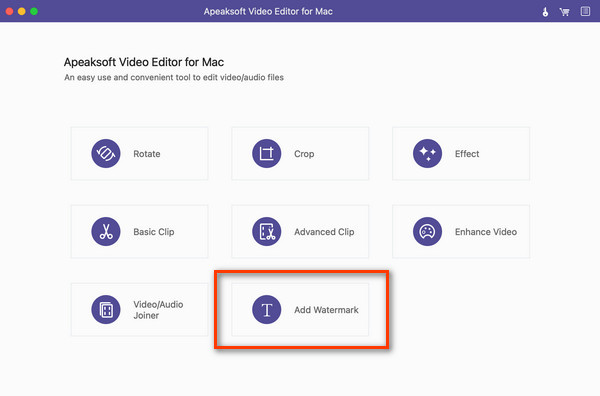Click the Enhance Video palette icon

pyautogui.click(x=427, y=232)
